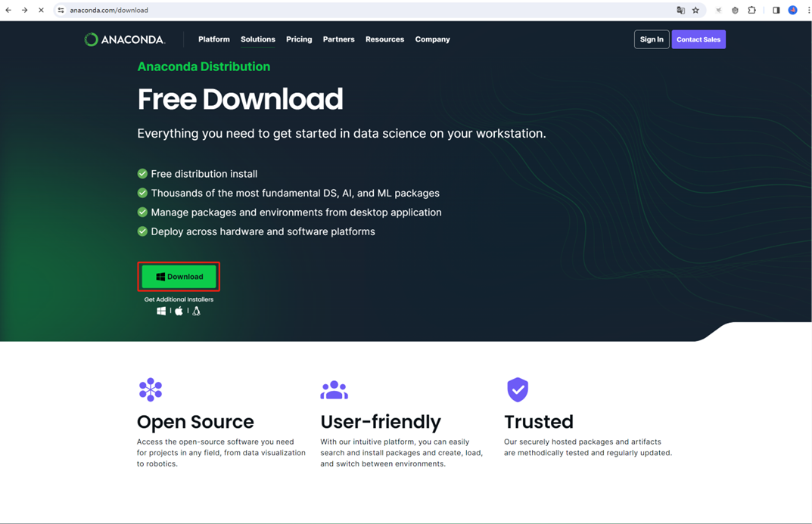Image resolution: width=812 pixels, height=524 pixels.
Task: Click the Open Source heading
Action: (195, 422)
